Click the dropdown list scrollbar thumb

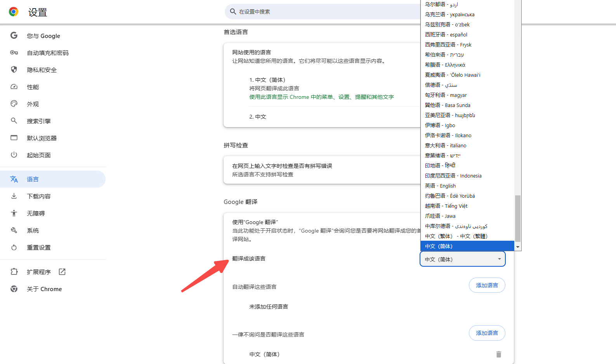[517, 218]
